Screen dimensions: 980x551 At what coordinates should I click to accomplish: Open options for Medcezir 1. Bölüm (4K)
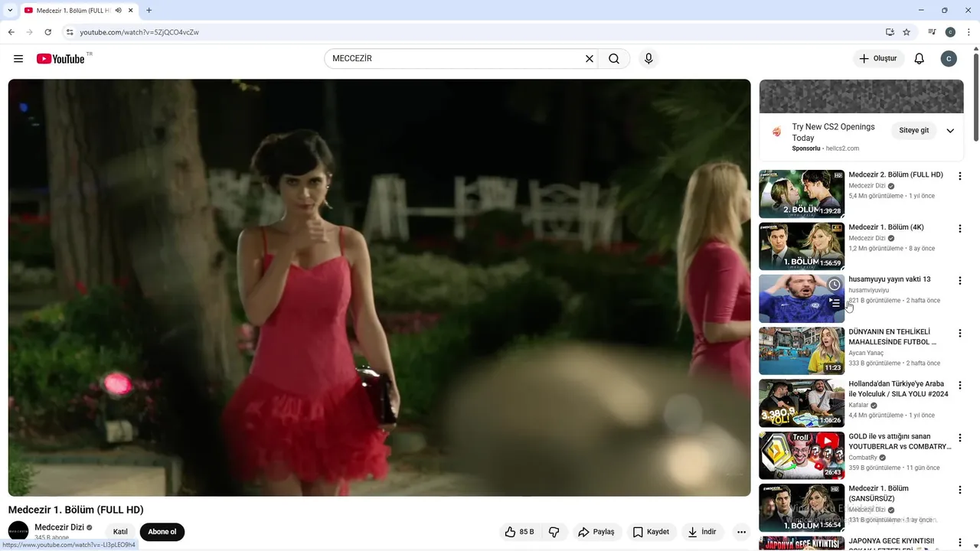tap(959, 228)
